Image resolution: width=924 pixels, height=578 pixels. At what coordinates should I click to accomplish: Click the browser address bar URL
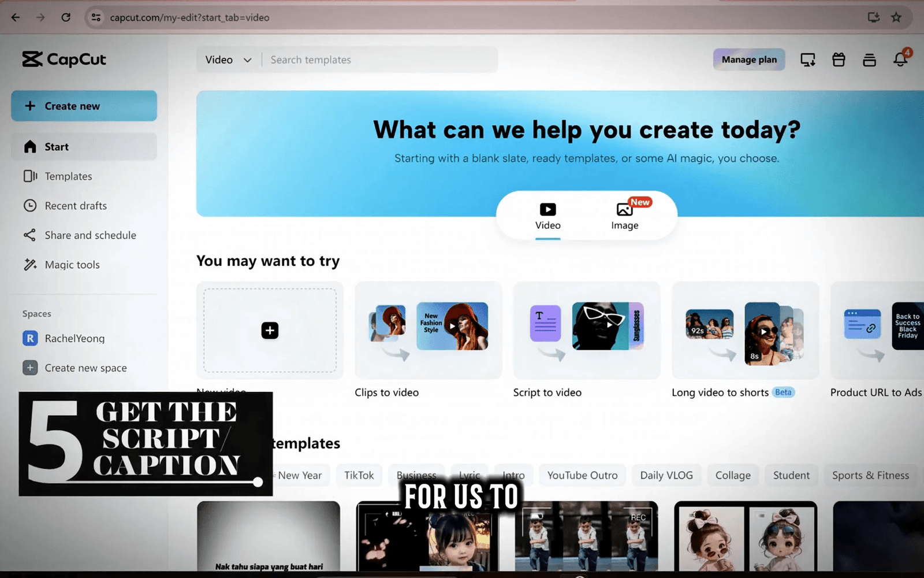click(189, 17)
